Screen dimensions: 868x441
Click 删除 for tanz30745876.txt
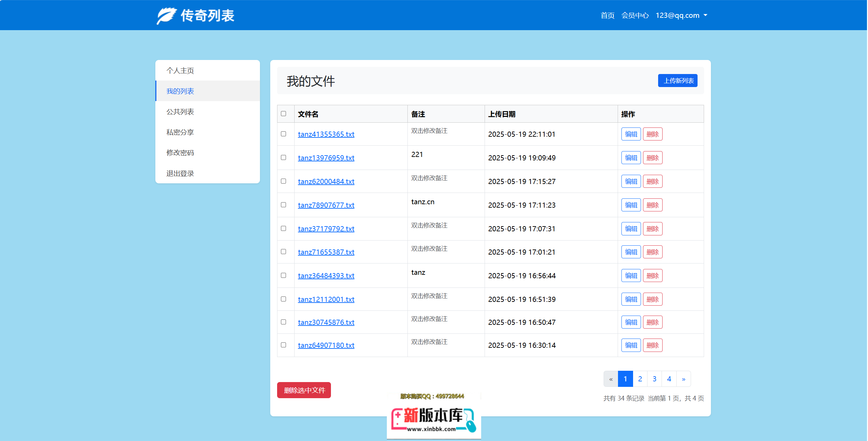click(x=653, y=322)
